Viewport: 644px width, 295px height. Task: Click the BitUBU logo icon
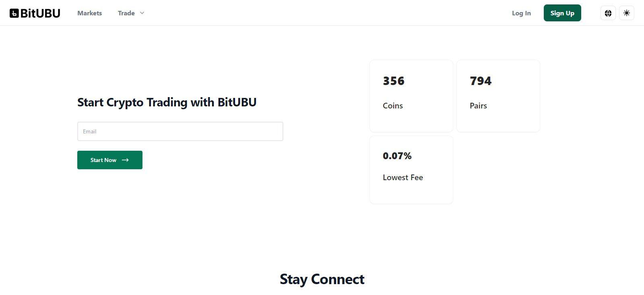14,13
